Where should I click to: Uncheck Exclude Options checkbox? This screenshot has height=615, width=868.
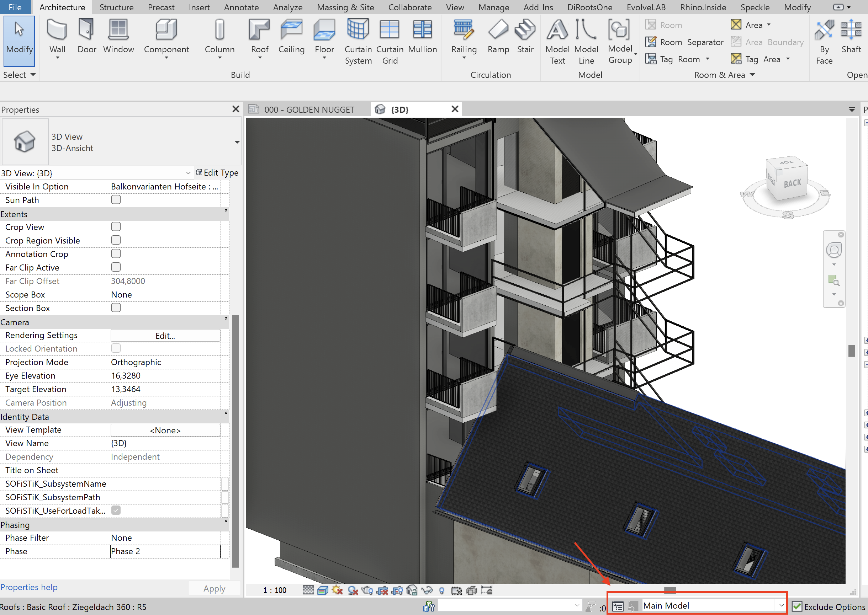click(797, 607)
